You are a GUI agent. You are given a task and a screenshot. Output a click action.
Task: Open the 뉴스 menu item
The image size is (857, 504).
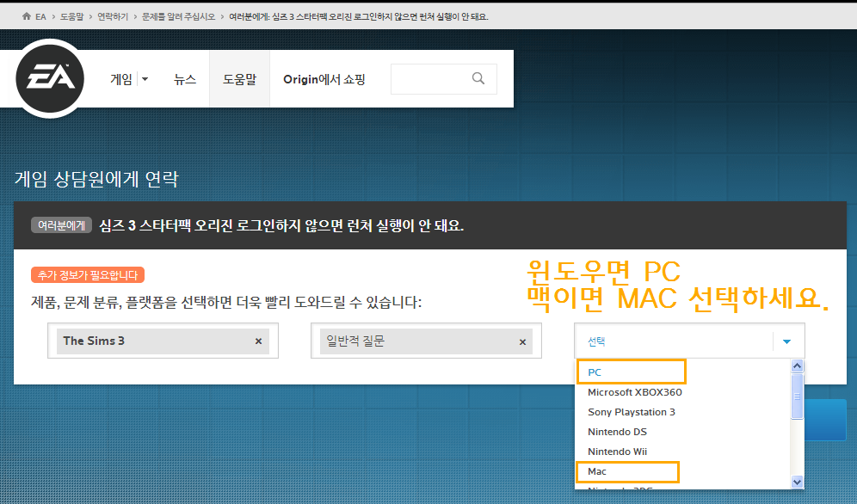(185, 79)
